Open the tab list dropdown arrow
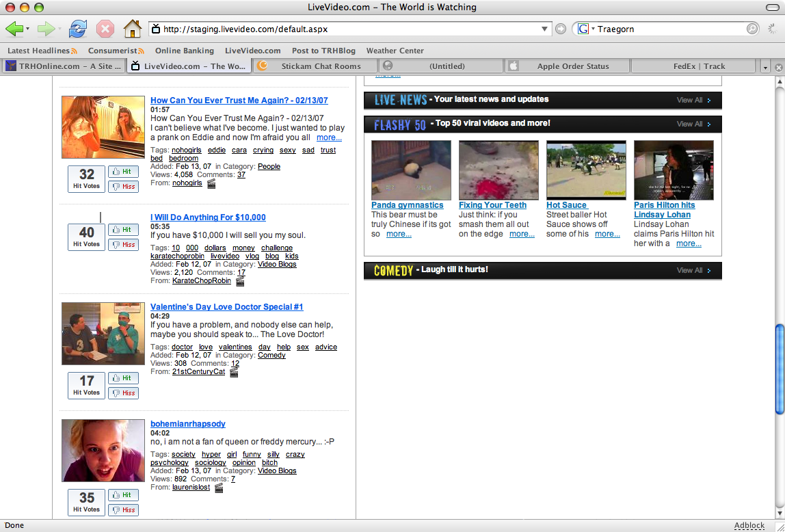 point(765,67)
